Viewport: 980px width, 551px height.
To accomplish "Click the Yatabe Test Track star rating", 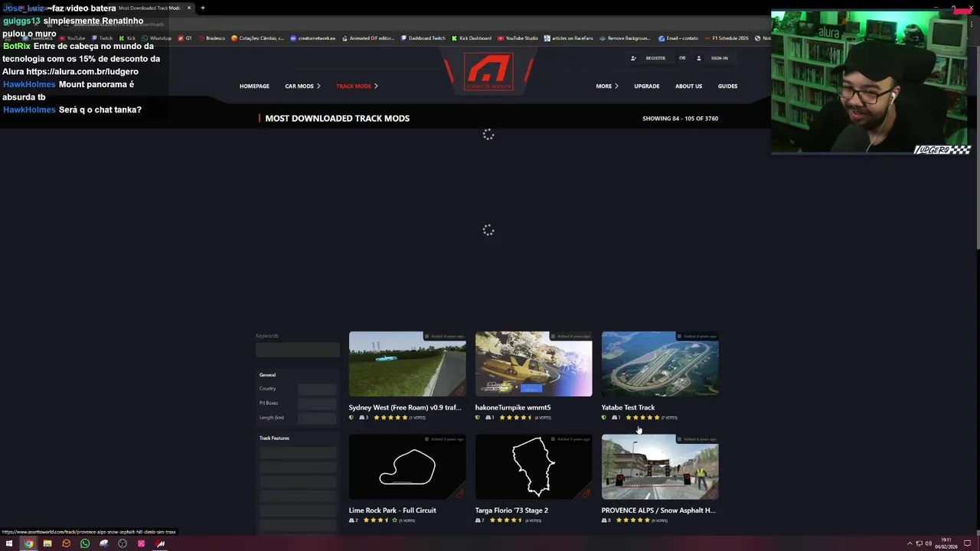I will click(642, 418).
